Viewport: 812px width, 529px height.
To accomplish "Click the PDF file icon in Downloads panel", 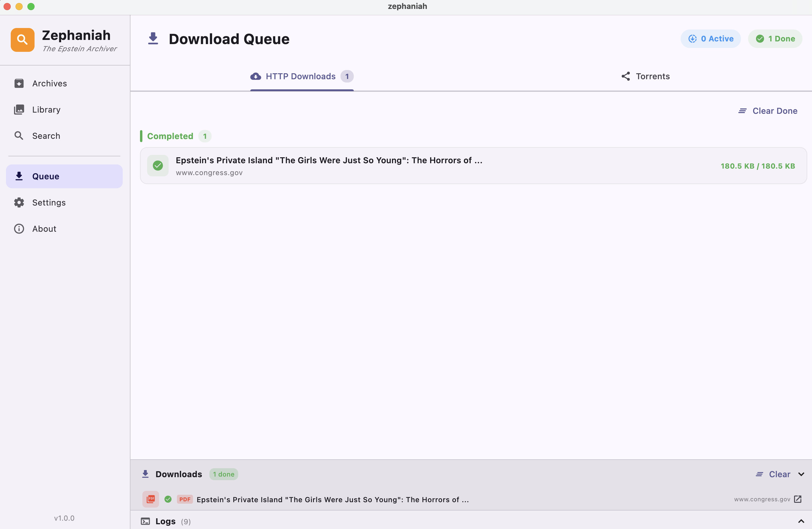I will [x=150, y=499].
